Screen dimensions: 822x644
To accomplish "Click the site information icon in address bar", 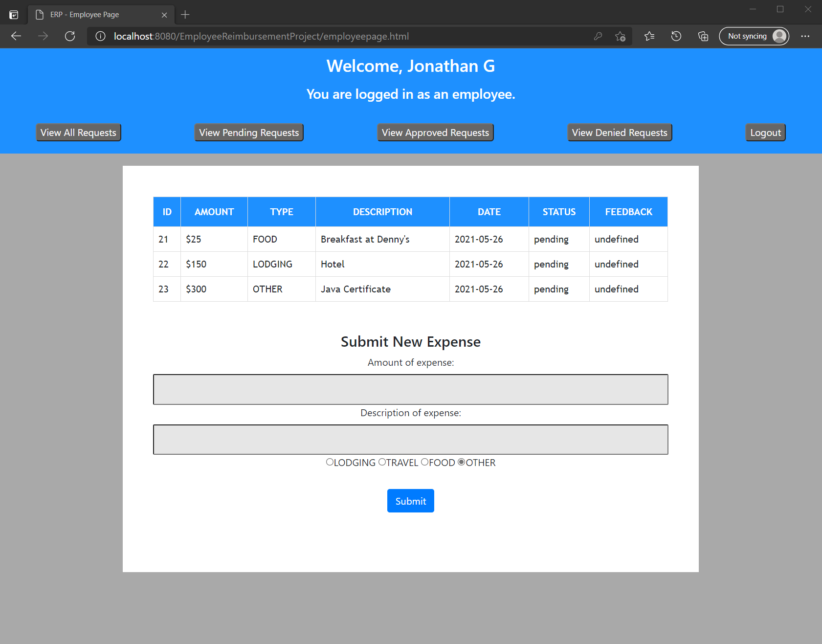I will [100, 36].
